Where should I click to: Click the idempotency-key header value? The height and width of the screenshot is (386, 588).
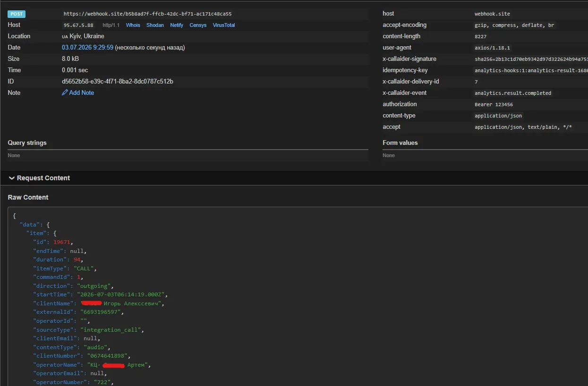click(531, 71)
